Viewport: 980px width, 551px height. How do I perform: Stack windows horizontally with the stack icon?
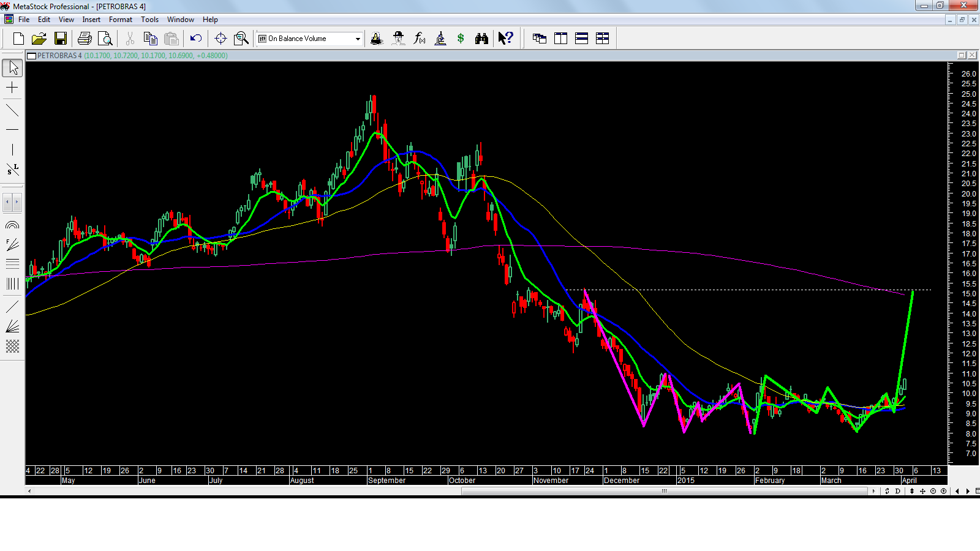[582, 39]
